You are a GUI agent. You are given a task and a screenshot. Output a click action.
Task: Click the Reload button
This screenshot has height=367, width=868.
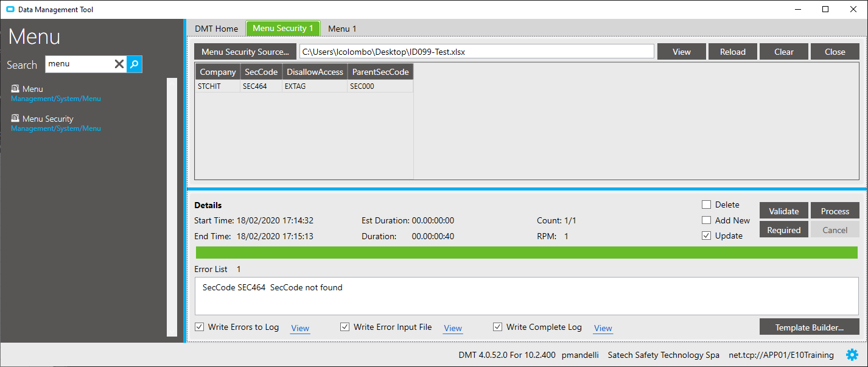(x=733, y=52)
